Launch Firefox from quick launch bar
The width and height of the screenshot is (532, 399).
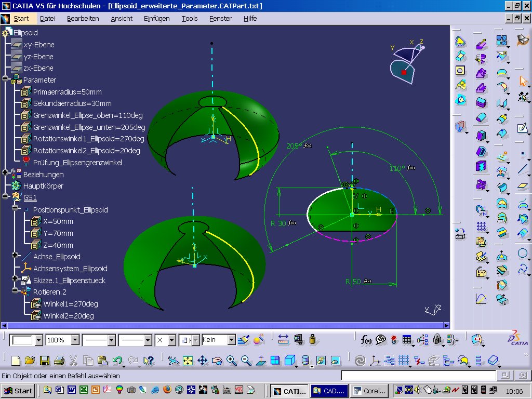(167, 390)
